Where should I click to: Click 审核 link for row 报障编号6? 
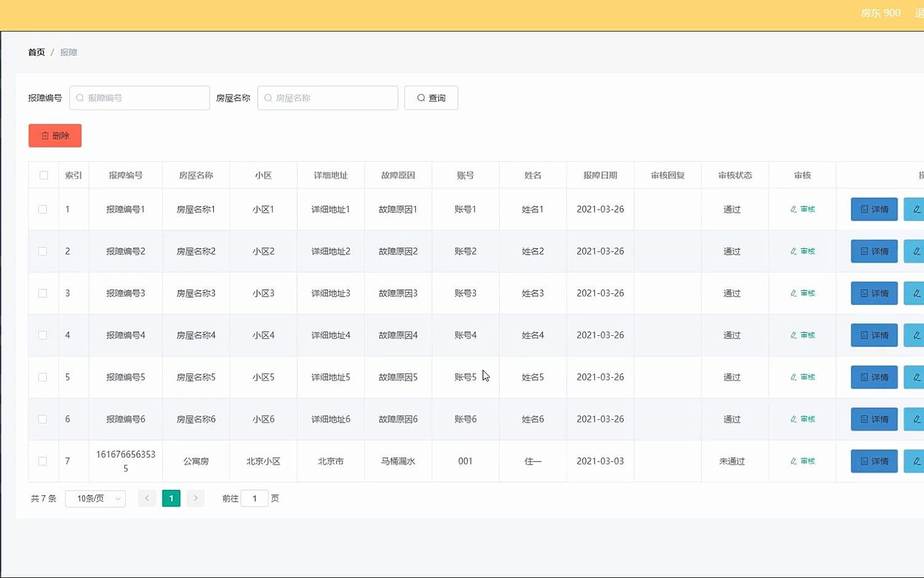coord(803,419)
